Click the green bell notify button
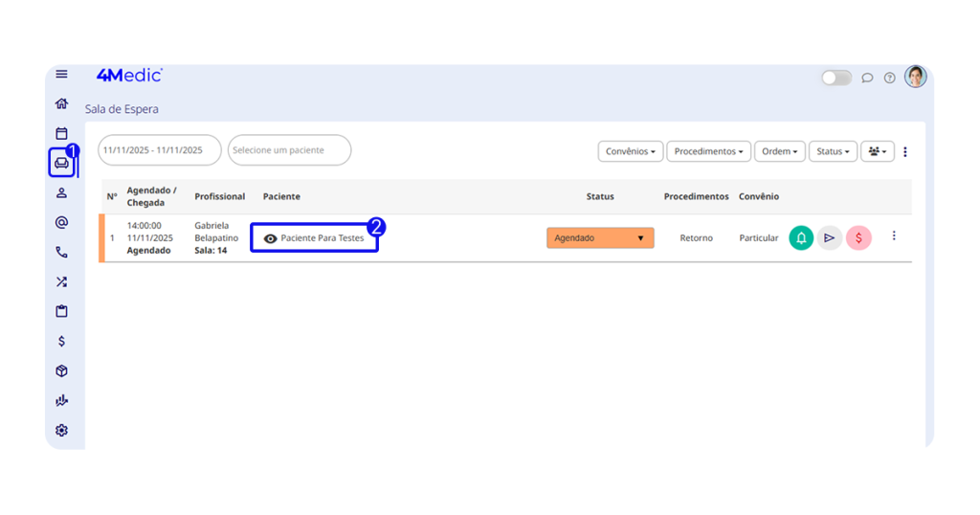This screenshot has height=515, width=980. click(x=801, y=237)
